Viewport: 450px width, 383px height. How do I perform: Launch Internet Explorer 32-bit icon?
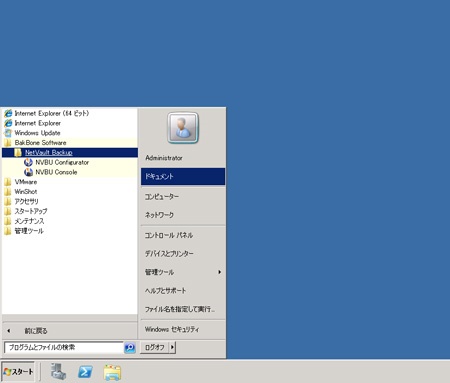pos(8,123)
